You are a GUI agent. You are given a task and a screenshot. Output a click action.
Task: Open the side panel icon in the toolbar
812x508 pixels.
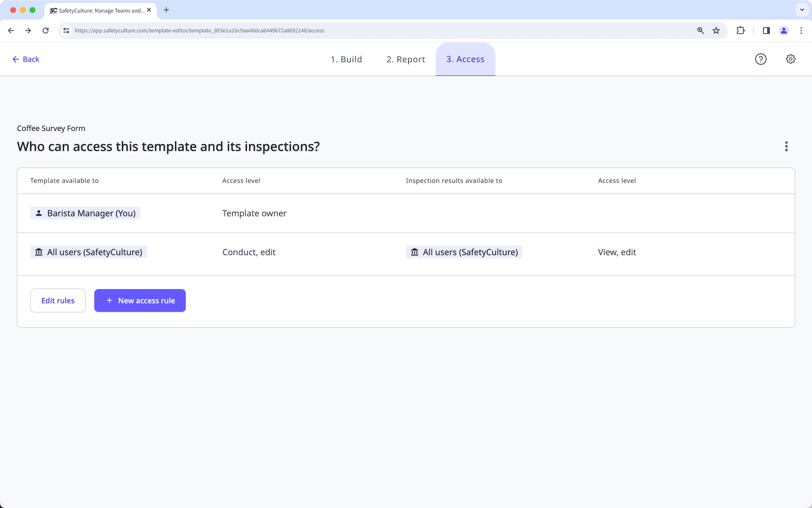pos(766,30)
